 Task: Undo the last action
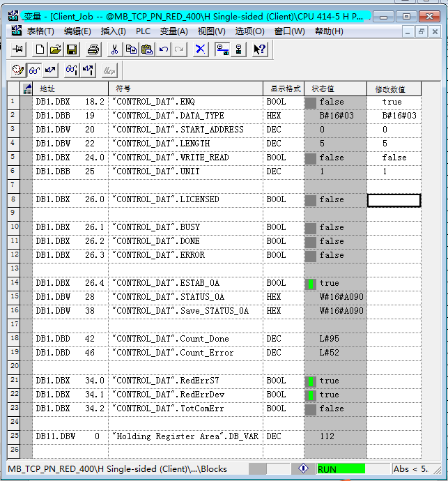pyautogui.click(x=163, y=49)
